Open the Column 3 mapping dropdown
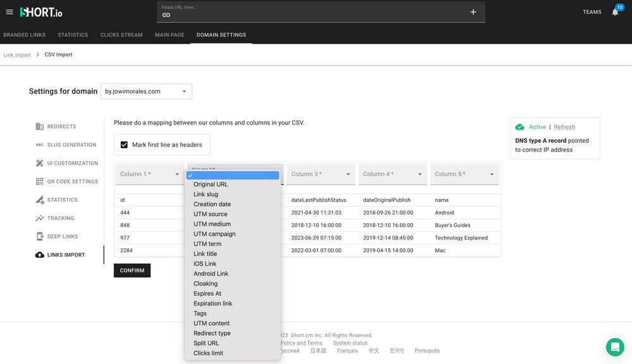The width and height of the screenshot is (632, 364). (x=319, y=174)
